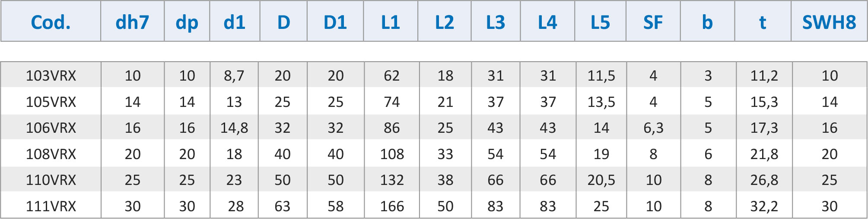Click the 103VRX code cell
Image resolution: width=868 pixels, height=219 pixels.
tap(51, 75)
